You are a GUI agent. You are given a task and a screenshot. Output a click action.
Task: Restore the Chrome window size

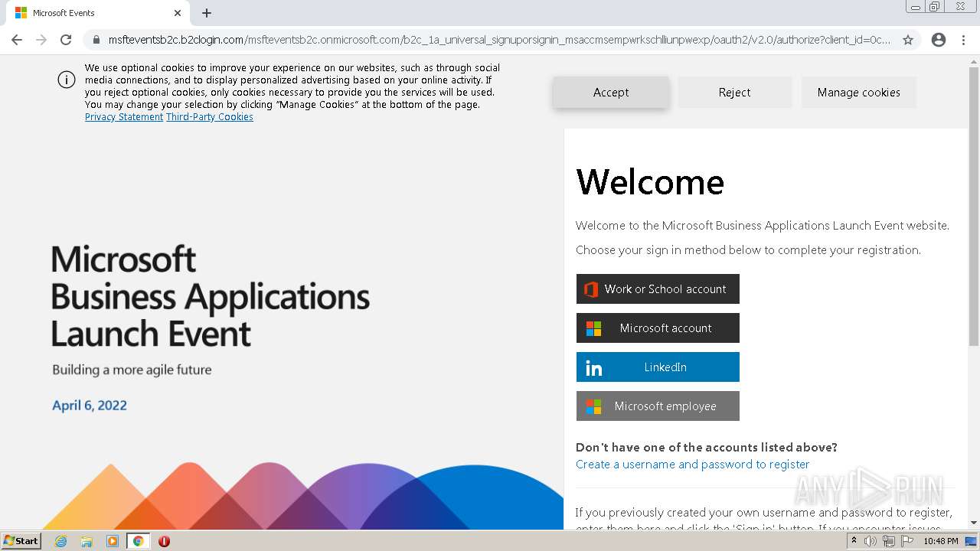click(x=935, y=7)
